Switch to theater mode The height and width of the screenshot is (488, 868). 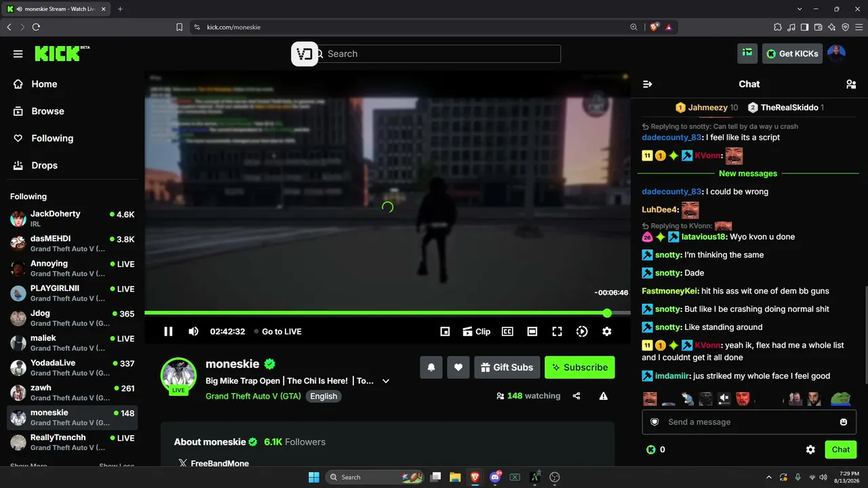[532, 331]
